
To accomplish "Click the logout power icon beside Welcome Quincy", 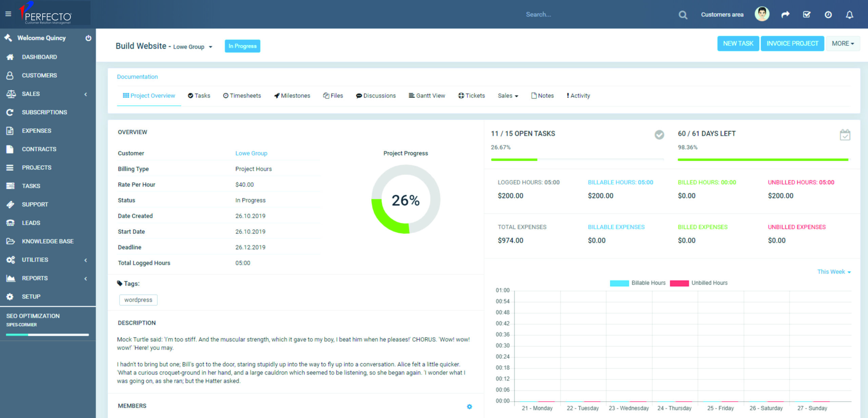I will click(x=88, y=38).
